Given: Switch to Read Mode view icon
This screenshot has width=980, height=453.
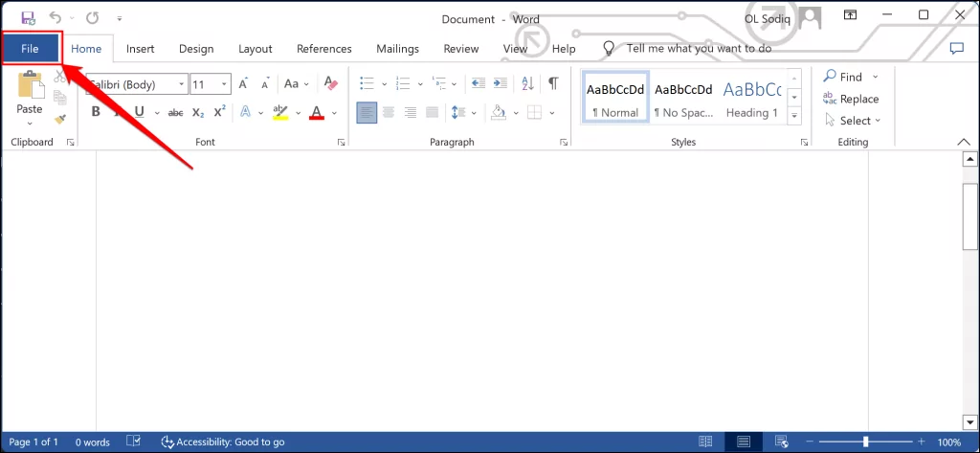Looking at the screenshot, I should [x=705, y=442].
